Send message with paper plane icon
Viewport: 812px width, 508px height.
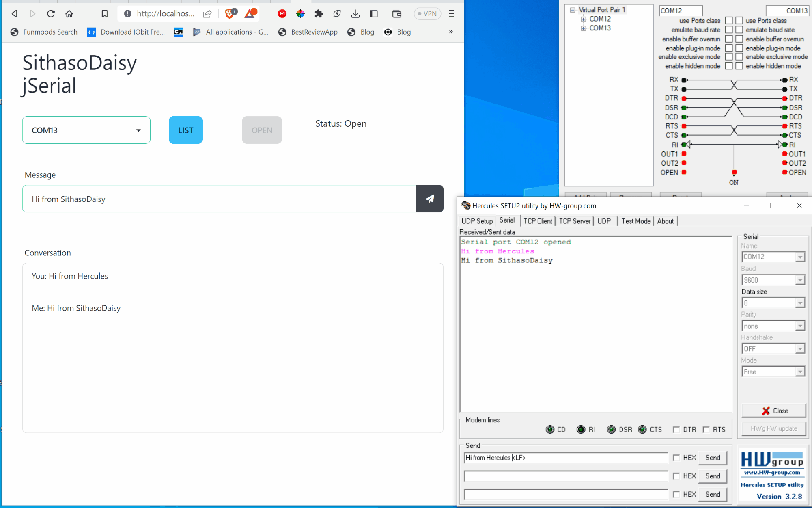pos(429,199)
